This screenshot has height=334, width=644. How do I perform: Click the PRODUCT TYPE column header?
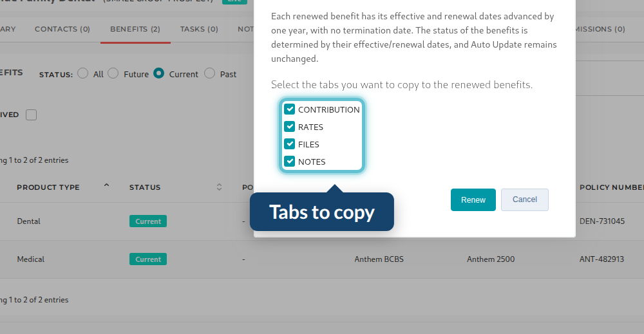pyautogui.click(x=48, y=187)
